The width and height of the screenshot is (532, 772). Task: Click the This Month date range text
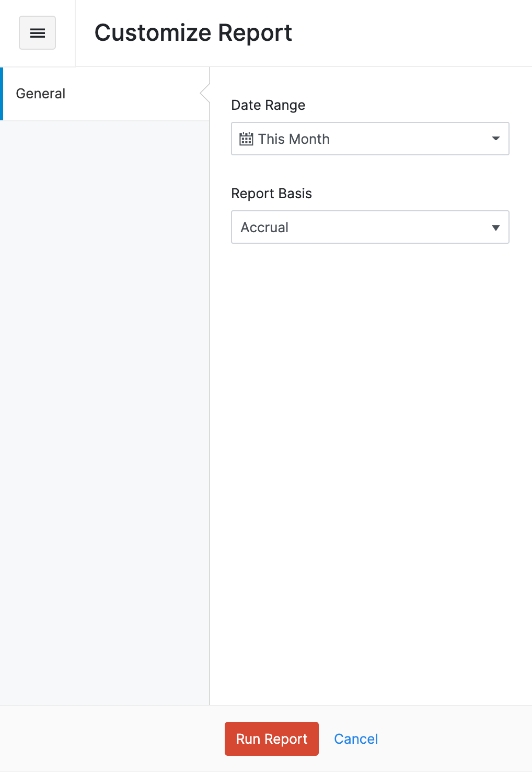tap(294, 139)
